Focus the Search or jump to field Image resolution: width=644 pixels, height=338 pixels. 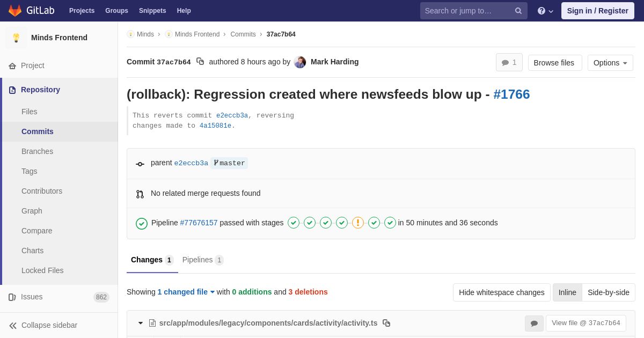(466, 11)
